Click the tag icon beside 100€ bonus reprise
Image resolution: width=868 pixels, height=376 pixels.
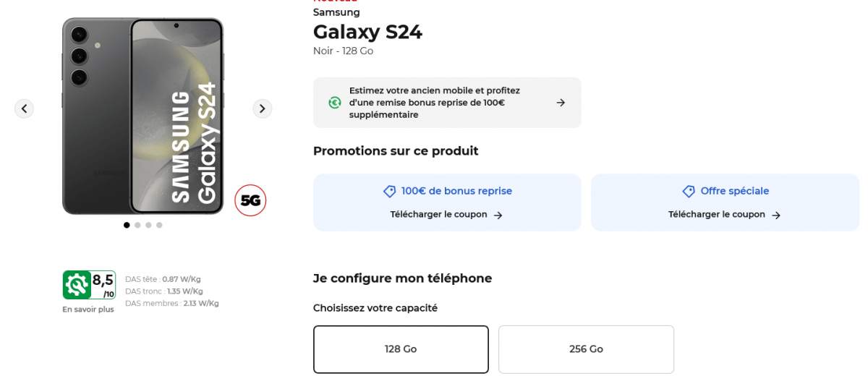390,192
